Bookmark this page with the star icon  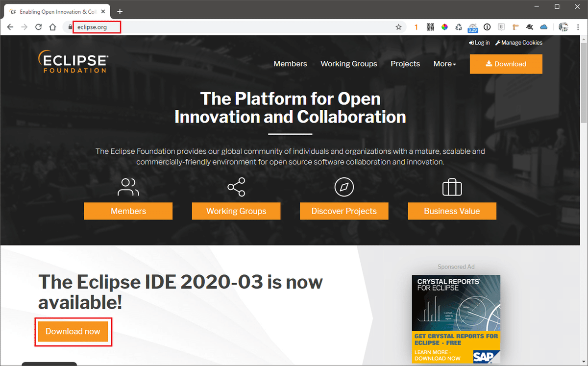(398, 27)
